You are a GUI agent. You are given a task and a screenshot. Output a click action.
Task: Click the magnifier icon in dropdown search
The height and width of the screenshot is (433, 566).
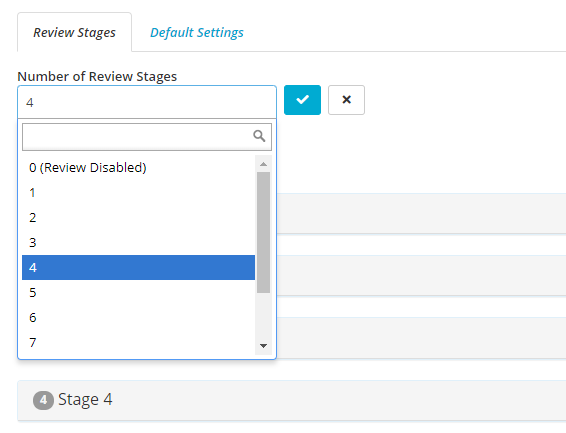coord(259,136)
